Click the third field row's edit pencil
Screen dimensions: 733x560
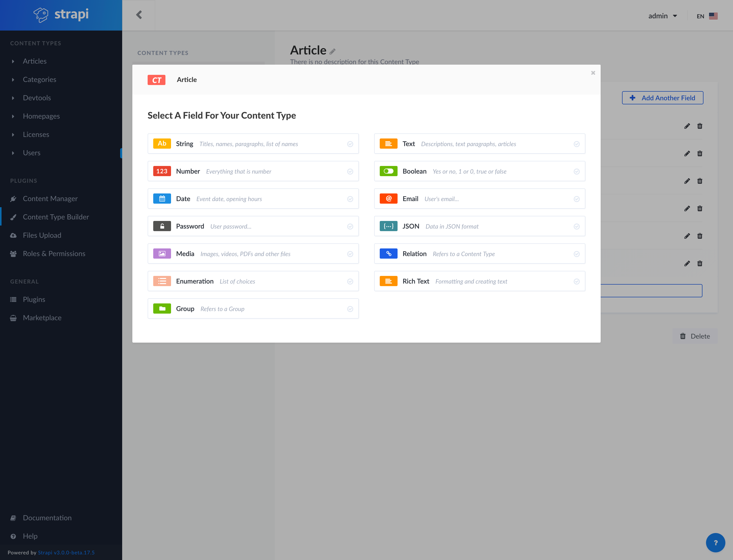(687, 181)
